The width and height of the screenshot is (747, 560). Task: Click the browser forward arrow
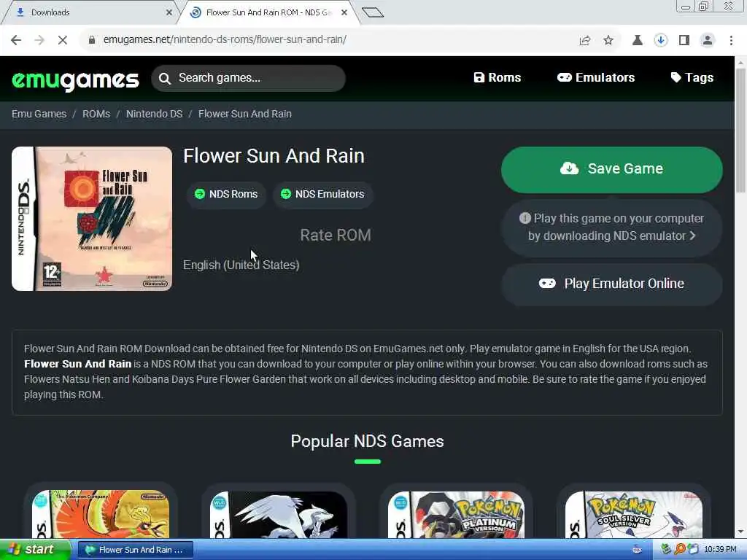pos(39,40)
